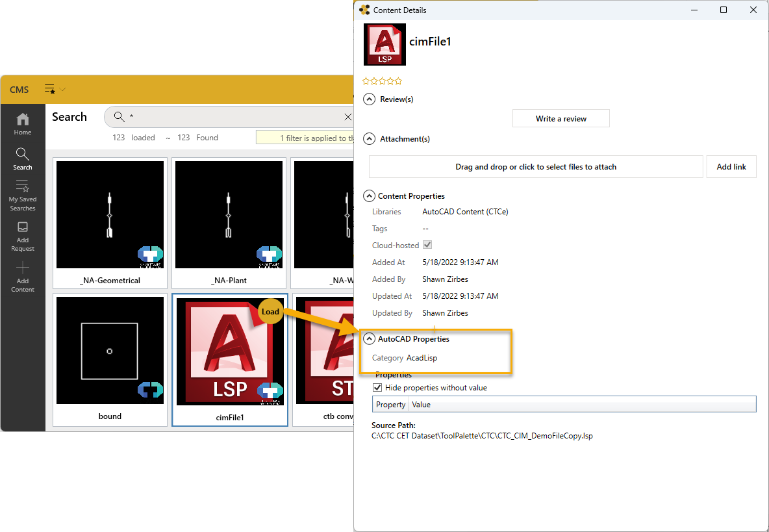Click the cloud badge on the _NA-Plant thumbnail
Viewport: 769px width, 532px height.
270,257
